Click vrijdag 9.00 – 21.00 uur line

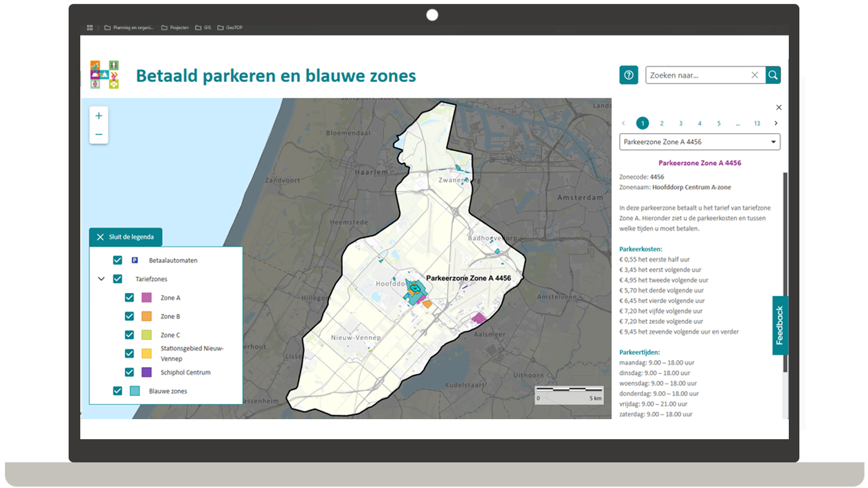coord(653,404)
